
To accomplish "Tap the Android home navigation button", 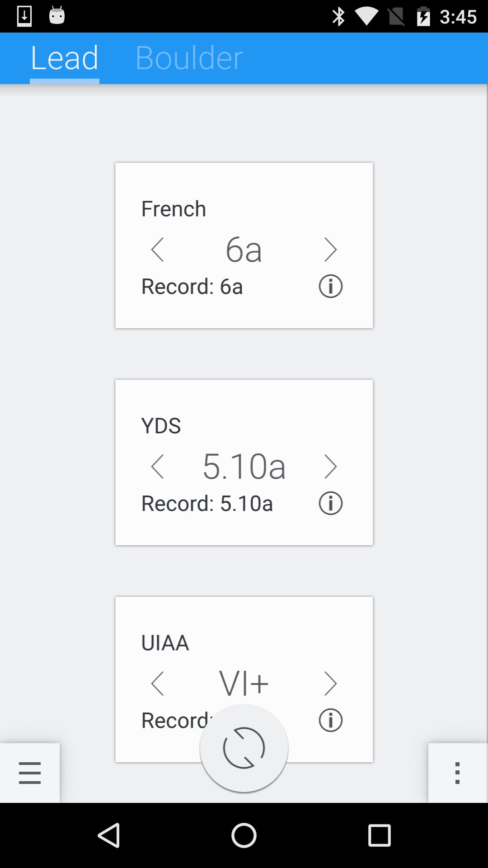I will tap(244, 835).
